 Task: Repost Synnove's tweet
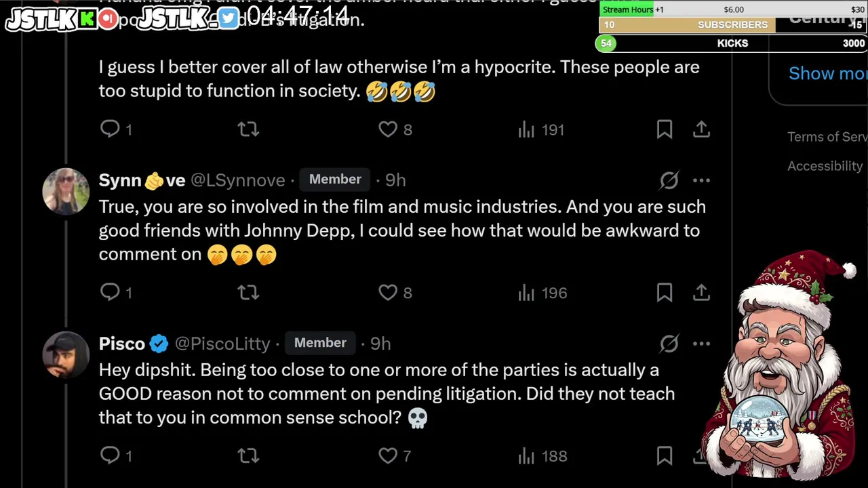[x=248, y=292]
